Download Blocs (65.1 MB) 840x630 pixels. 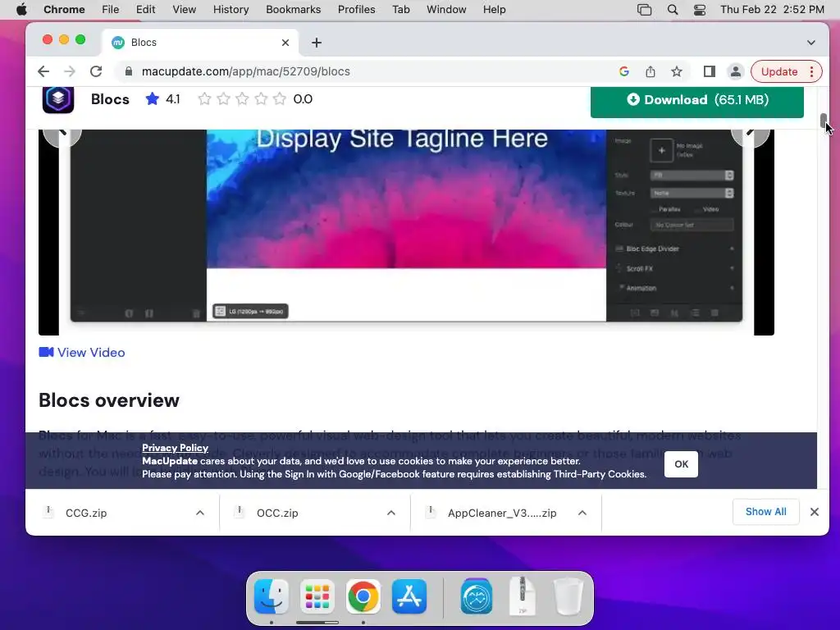click(x=697, y=101)
